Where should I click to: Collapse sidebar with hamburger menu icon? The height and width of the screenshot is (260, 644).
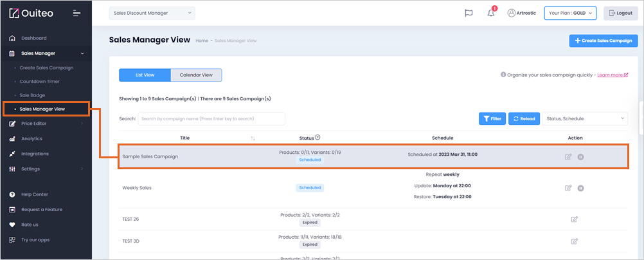(76, 13)
